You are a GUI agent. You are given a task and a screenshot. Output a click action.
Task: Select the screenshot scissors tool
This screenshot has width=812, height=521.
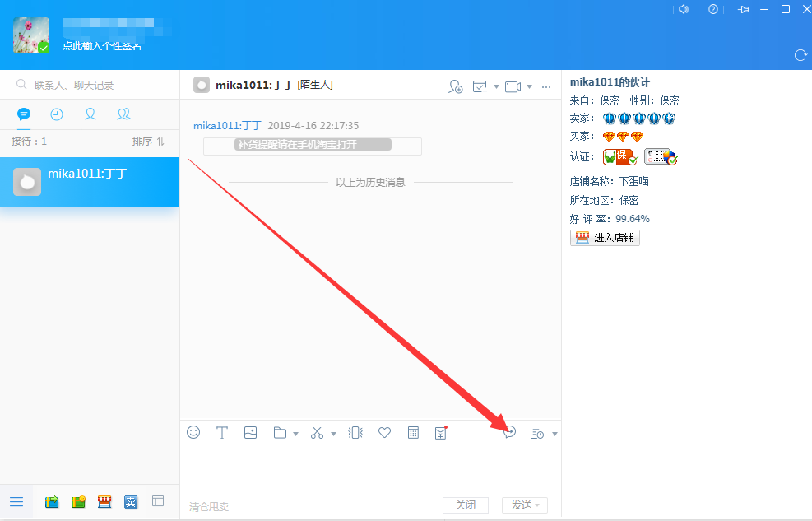[317, 432]
